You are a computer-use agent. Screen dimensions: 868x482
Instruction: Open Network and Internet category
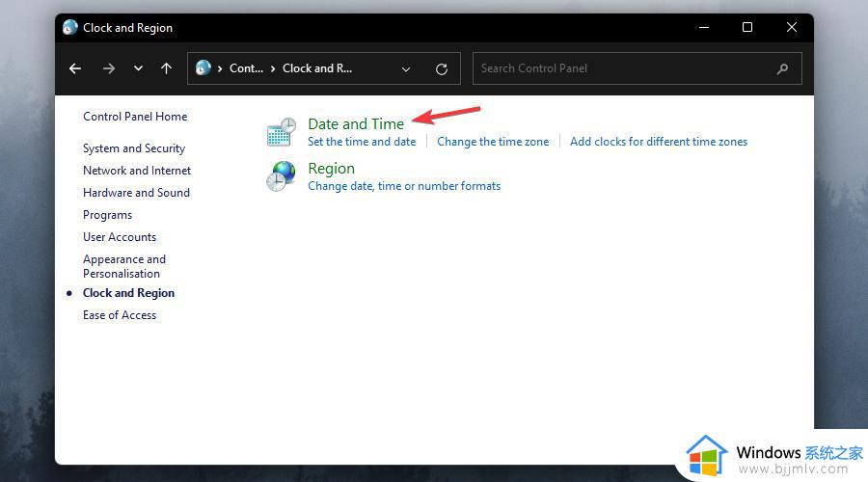[137, 171]
